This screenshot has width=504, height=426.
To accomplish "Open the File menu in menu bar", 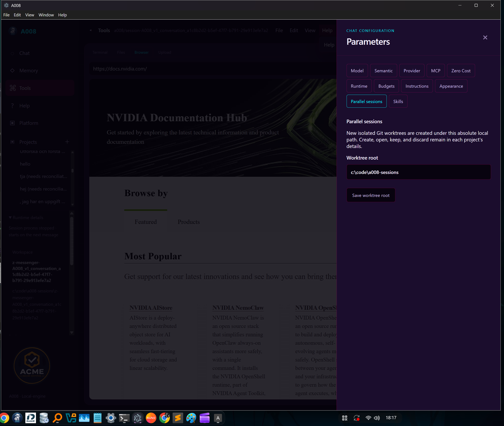I will [7, 15].
